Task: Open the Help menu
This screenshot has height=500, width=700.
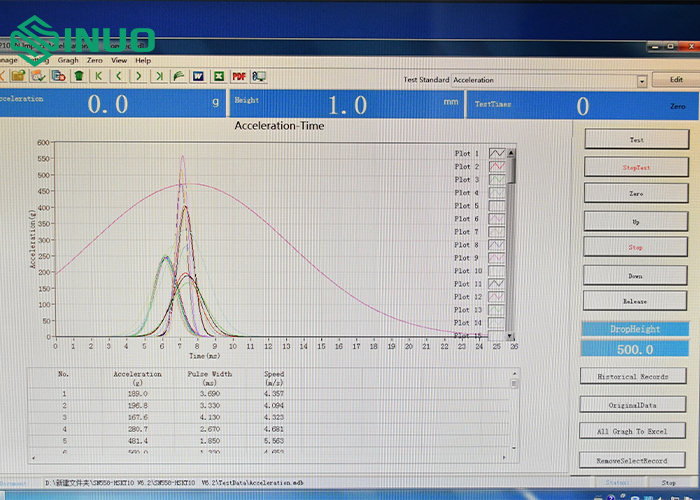Action: point(143,60)
